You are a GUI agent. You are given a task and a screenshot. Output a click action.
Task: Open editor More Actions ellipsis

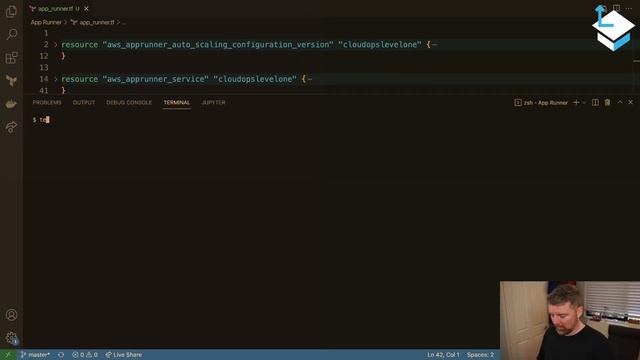pyautogui.click(x=629, y=8)
